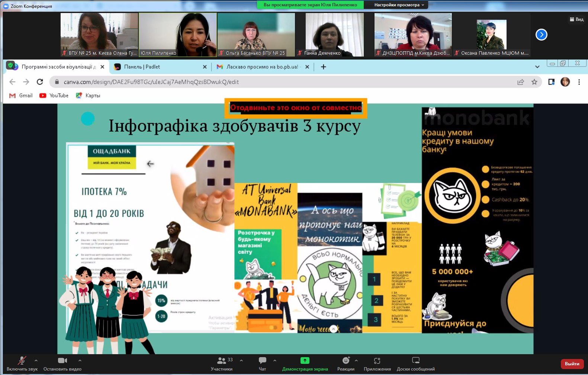This screenshot has height=375, width=588.
Task: Reload the Canva page
Action: [x=40, y=82]
